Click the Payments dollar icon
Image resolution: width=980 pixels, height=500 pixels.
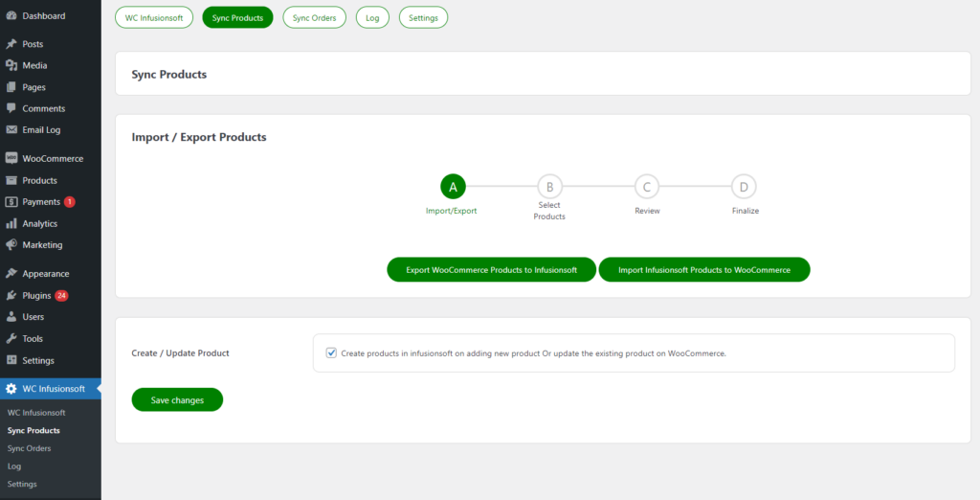click(11, 201)
